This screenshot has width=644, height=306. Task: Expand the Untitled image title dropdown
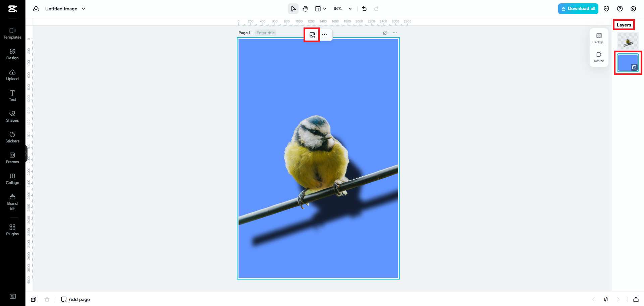[84, 9]
